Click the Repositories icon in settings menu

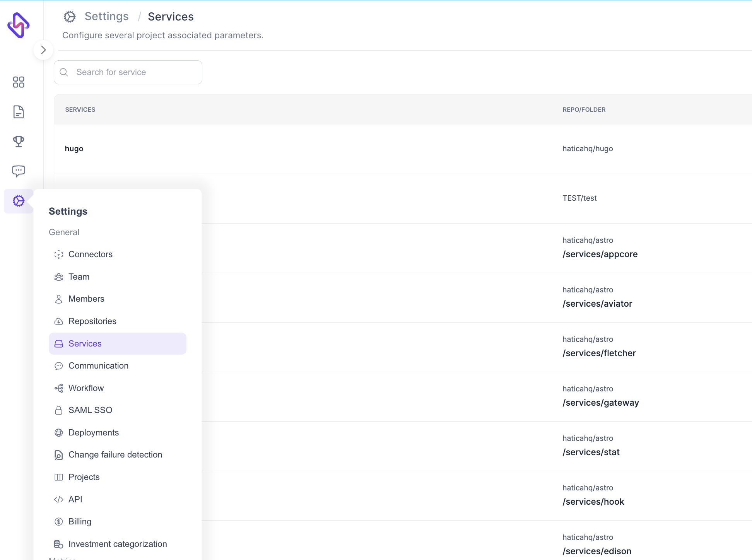point(59,321)
